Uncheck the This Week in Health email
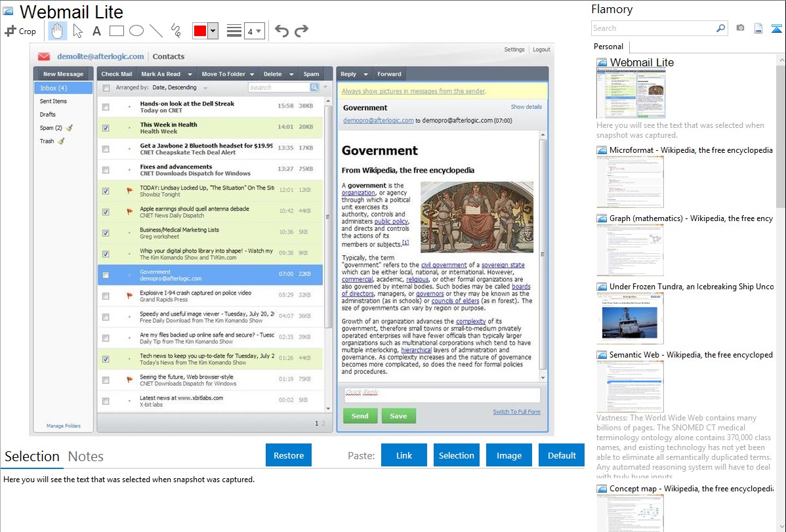 pos(106,128)
